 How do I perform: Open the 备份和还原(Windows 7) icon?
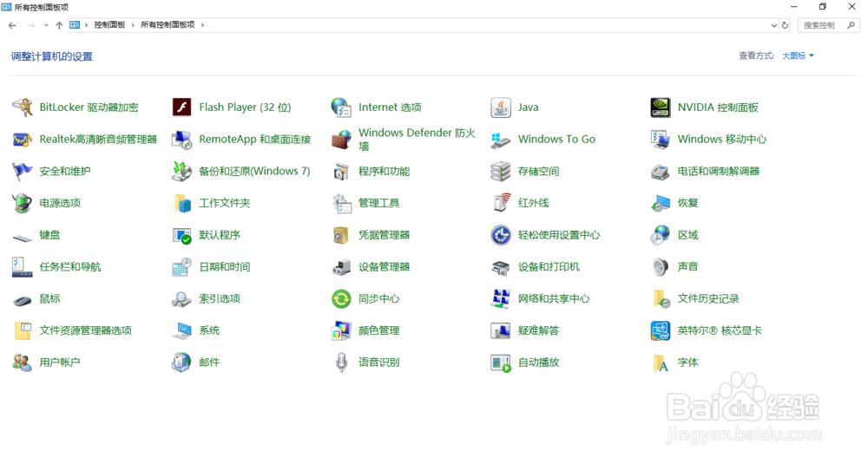tap(181, 172)
